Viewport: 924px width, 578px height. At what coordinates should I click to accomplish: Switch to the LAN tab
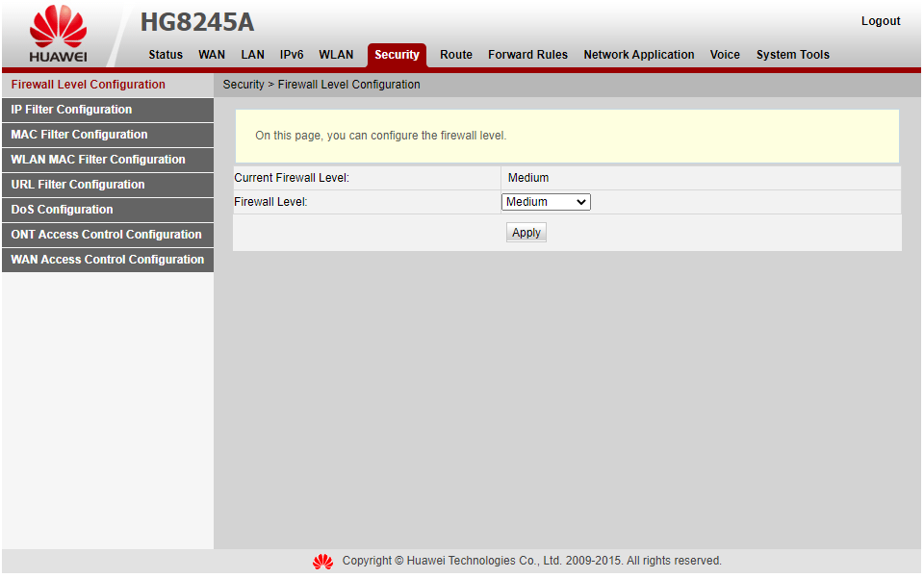(x=252, y=55)
